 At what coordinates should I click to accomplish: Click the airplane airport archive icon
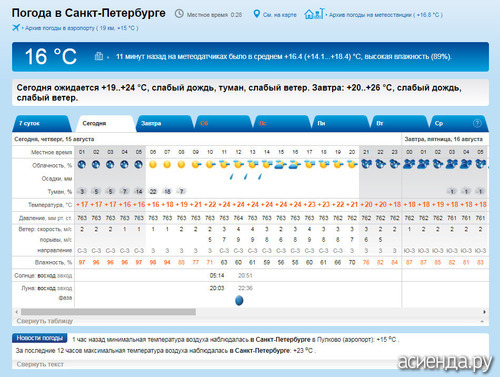16,28
